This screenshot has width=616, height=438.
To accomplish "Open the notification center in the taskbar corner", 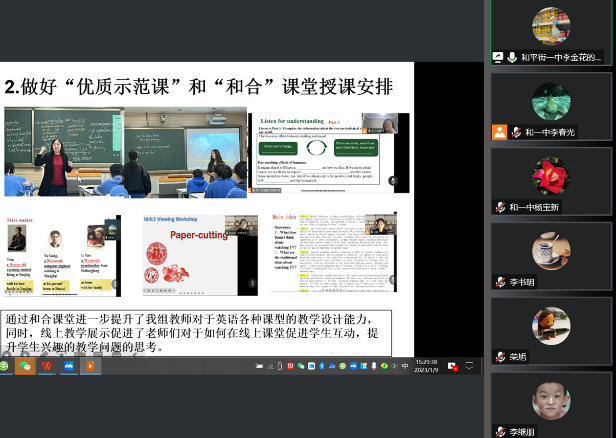I will coord(471,366).
